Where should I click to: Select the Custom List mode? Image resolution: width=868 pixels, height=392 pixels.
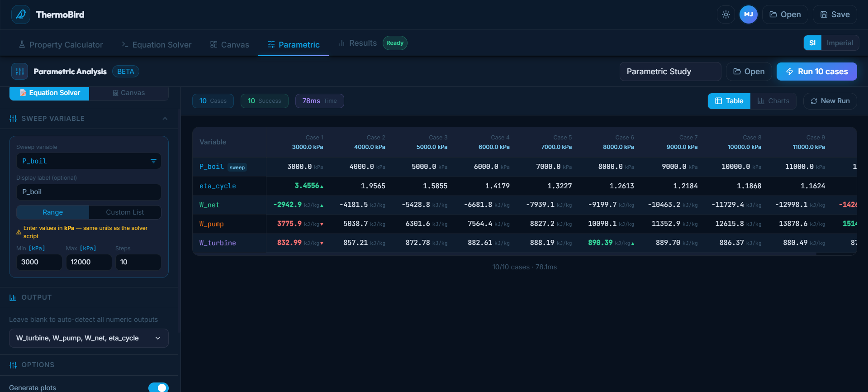click(x=125, y=212)
